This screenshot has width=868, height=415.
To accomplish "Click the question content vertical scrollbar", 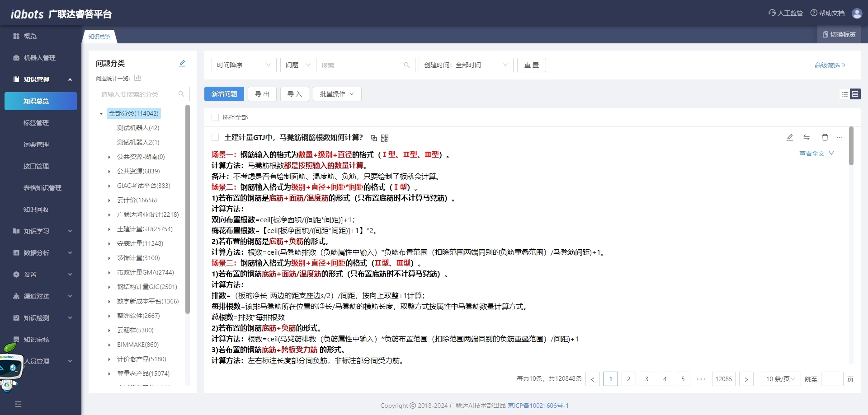I will pos(851,146).
